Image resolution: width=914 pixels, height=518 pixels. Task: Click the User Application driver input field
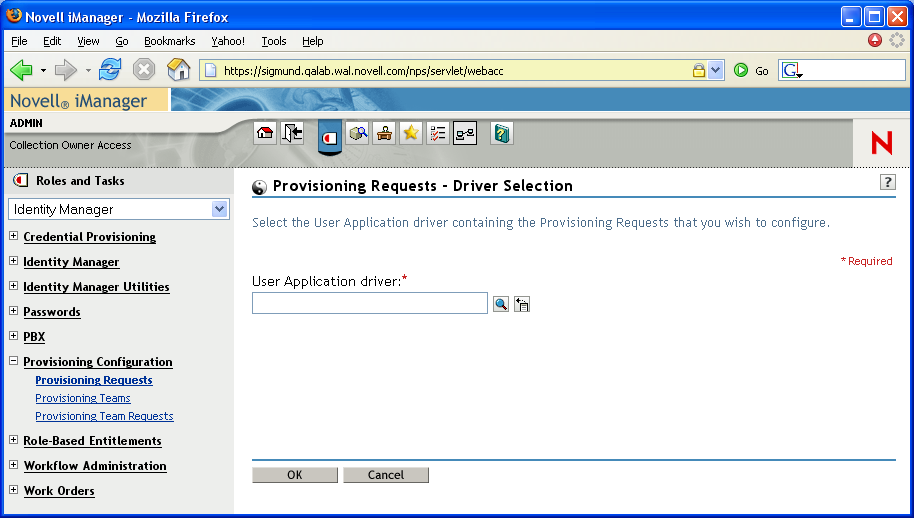click(x=370, y=303)
